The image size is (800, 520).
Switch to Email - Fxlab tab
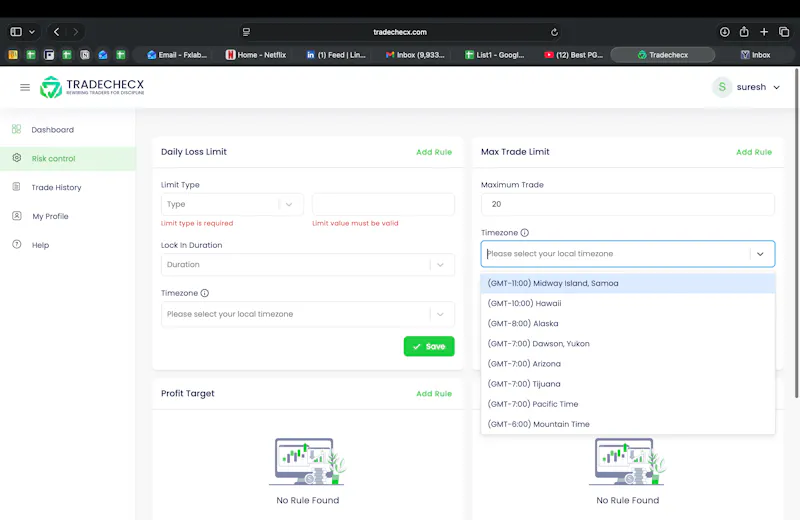(177, 55)
